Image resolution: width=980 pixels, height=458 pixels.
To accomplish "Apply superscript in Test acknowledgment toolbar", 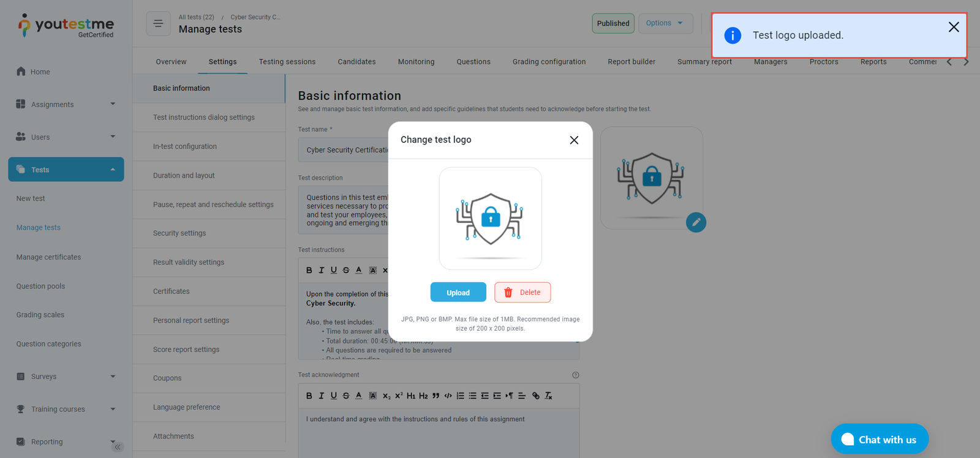I will point(399,396).
